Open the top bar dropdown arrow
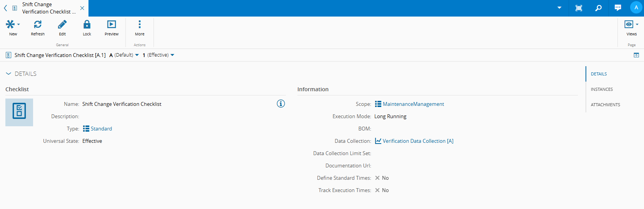644x209 pixels. click(x=559, y=8)
